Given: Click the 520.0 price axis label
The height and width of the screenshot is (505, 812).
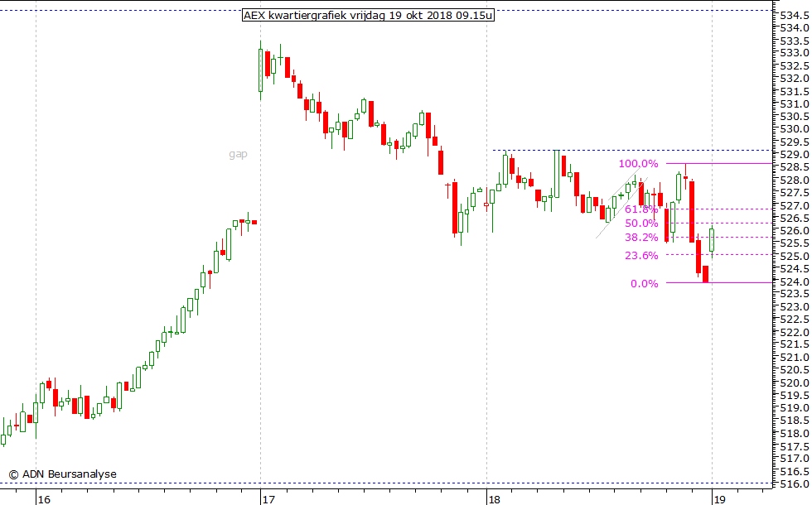Looking at the screenshot, I should click(795, 383).
